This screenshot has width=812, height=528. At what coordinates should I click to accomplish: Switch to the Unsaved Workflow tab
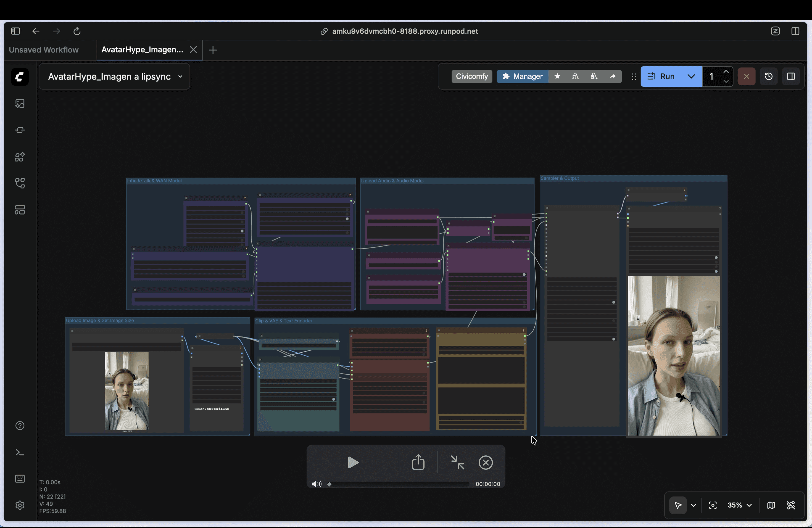[44, 50]
